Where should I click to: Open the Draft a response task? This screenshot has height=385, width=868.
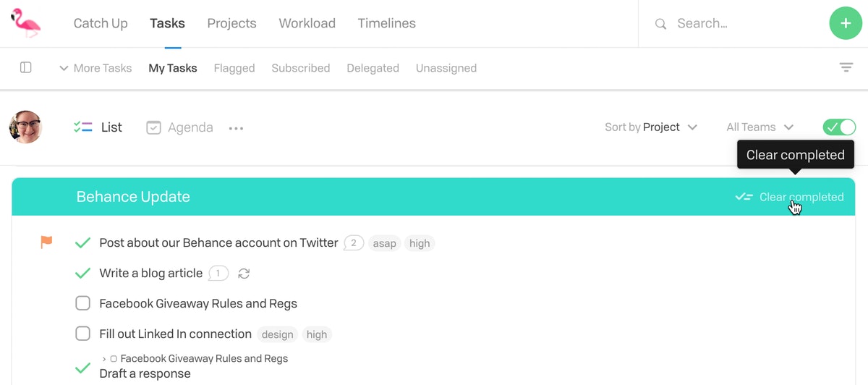tap(145, 373)
